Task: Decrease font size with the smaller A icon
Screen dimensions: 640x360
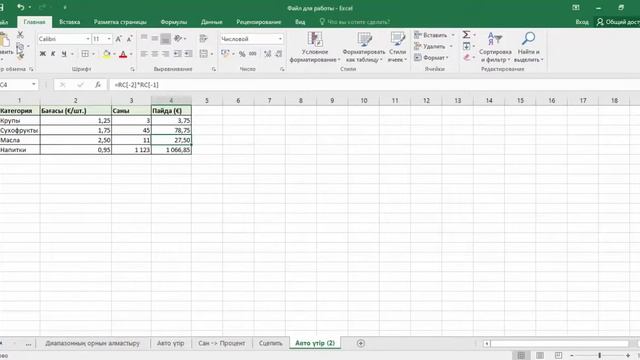Action: pos(129,39)
